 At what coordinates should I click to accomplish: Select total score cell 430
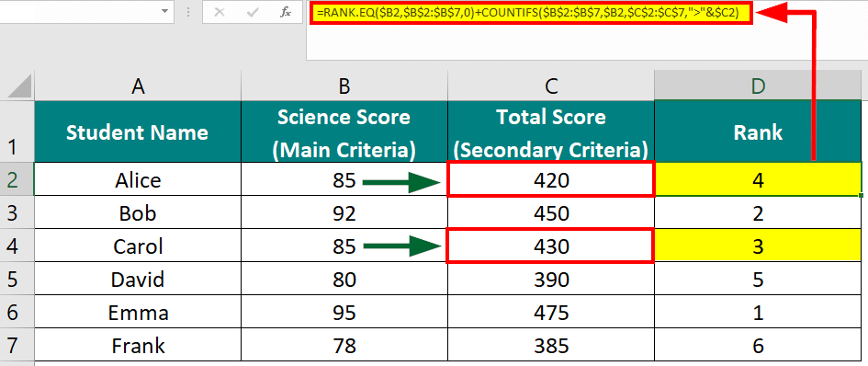pos(551,246)
